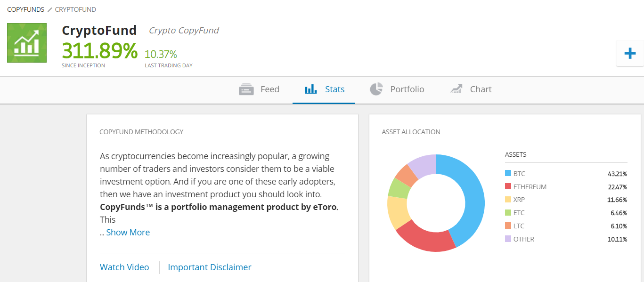Screen dimensions: 644x282
Task: Select the yellow XRP legend swatch
Action: tap(508, 200)
